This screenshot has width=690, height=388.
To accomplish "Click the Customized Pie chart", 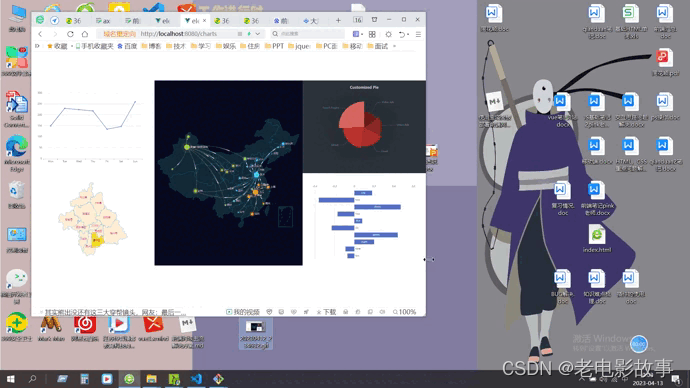I will tap(361, 124).
